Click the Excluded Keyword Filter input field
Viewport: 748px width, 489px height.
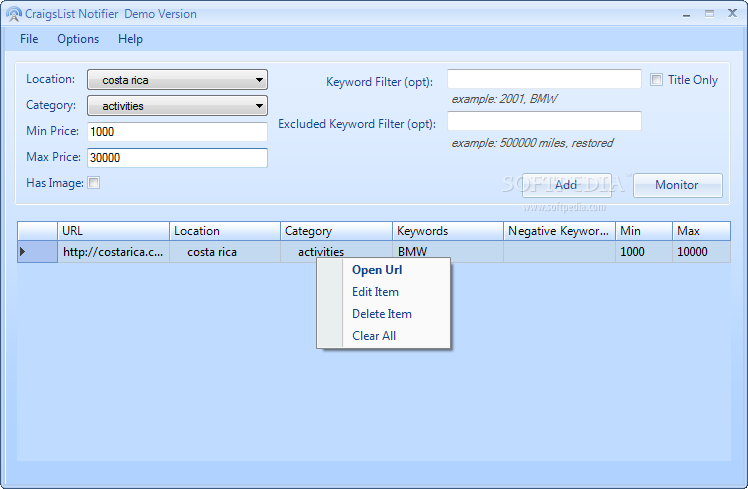544,121
